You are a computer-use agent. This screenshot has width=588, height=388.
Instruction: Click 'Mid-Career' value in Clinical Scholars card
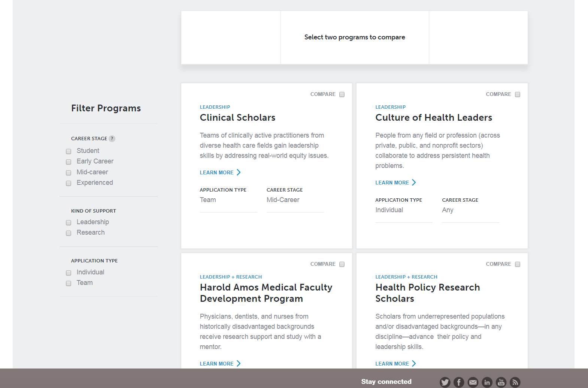[283, 200]
